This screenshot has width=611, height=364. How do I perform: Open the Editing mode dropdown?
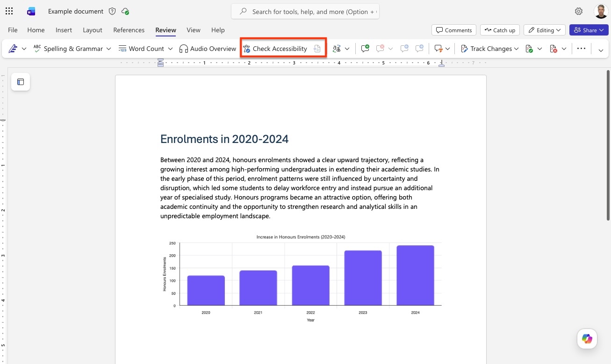click(x=545, y=30)
